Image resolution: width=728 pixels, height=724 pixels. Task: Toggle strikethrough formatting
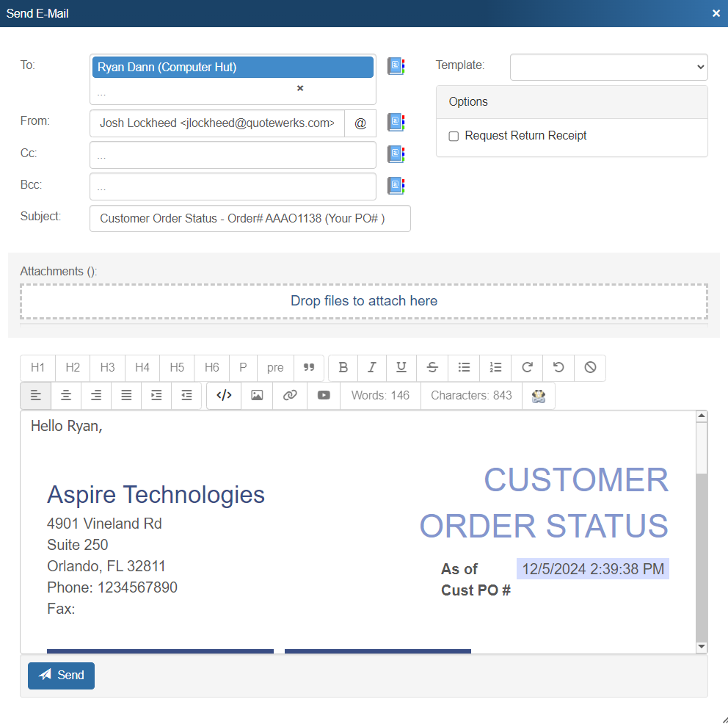432,368
